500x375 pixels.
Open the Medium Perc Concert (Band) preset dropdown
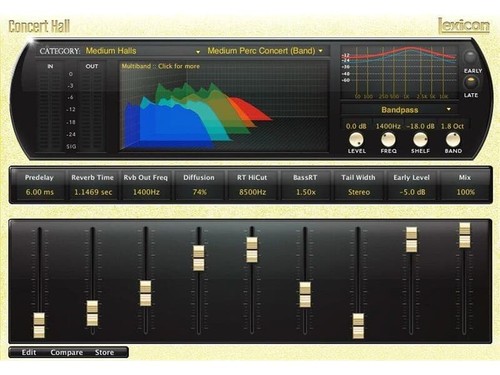[265, 51]
